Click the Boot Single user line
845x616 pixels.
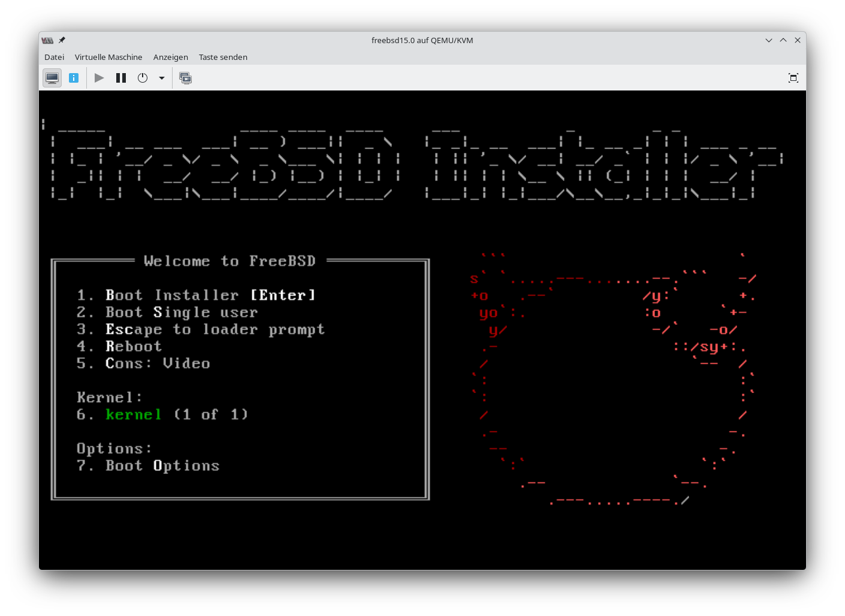(x=167, y=312)
